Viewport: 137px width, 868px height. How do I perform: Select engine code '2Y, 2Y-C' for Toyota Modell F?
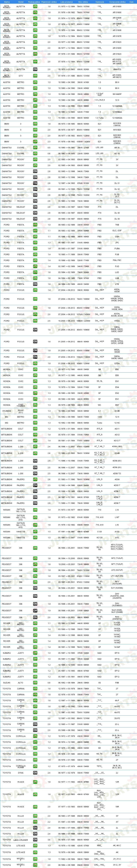[x=117, y=859]
